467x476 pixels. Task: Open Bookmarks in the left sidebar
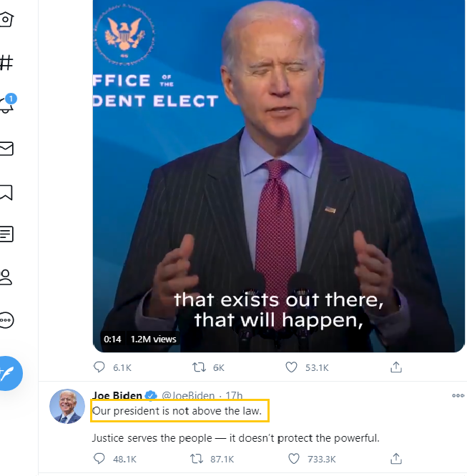click(6, 192)
